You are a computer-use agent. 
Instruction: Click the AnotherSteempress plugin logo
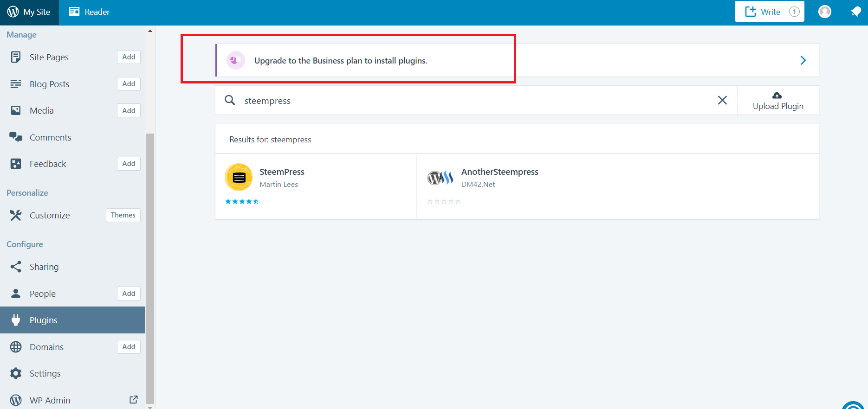[x=440, y=177]
